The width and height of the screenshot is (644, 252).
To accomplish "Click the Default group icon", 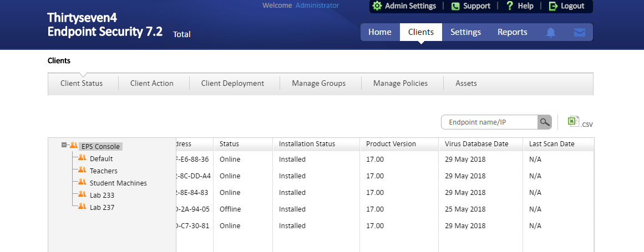I will 82,158.
